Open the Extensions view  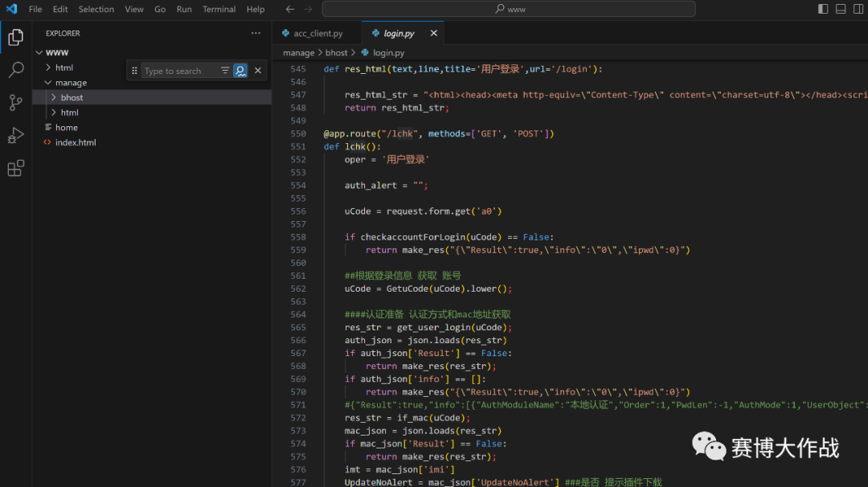(x=15, y=169)
